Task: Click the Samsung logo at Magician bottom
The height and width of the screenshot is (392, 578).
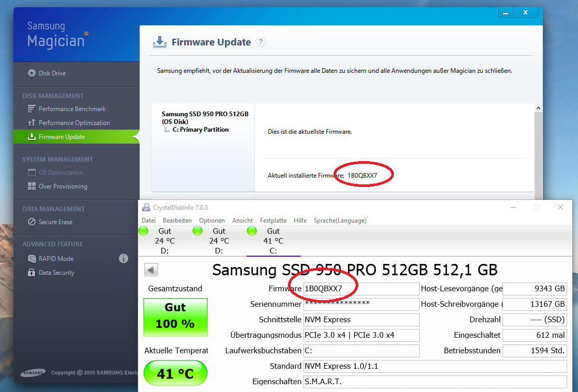Action: pyautogui.click(x=33, y=373)
